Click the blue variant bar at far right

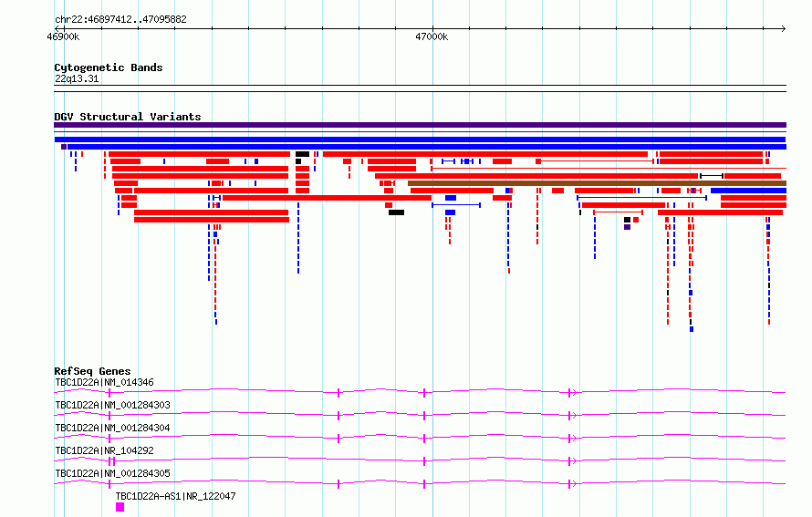(749, 191)
